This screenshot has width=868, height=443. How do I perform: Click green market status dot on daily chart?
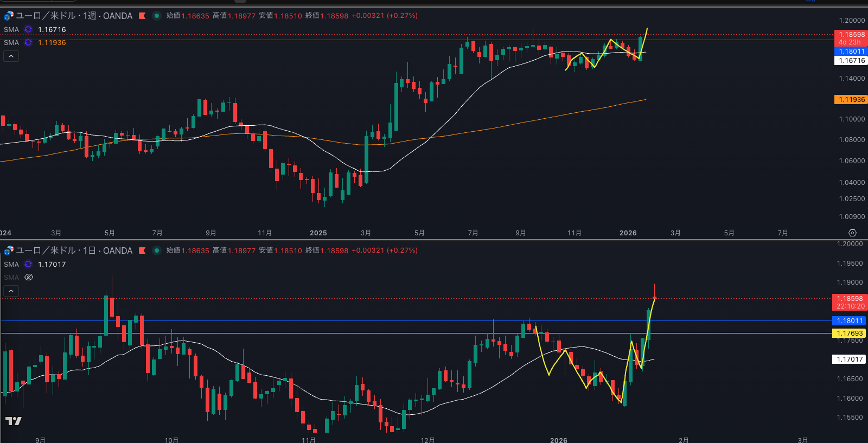pos(157,251)
